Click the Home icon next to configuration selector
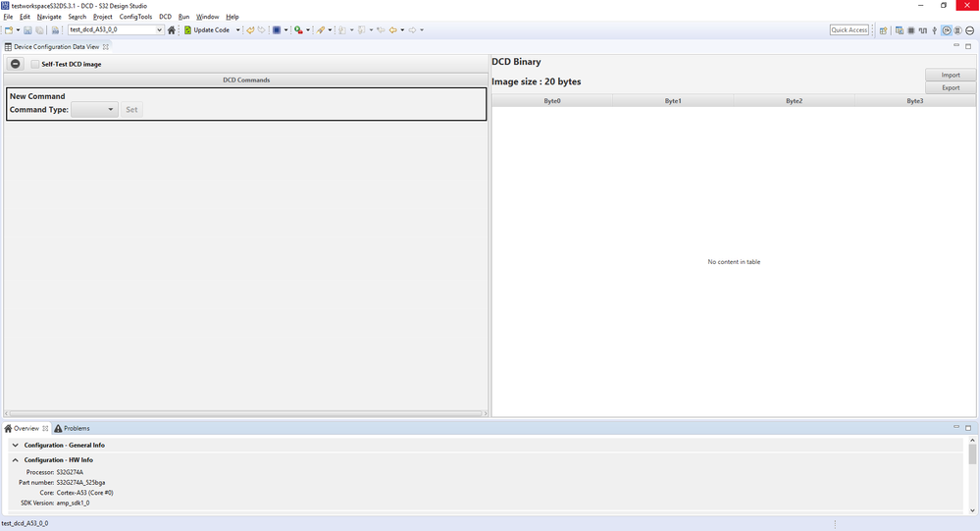Image resolution: width=980 pixels, height=531 pixels. [x=172, y=30]
